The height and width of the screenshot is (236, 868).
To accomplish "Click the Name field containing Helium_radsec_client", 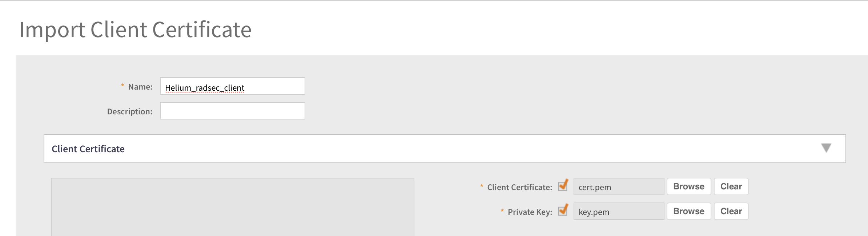I will [232, 86].
